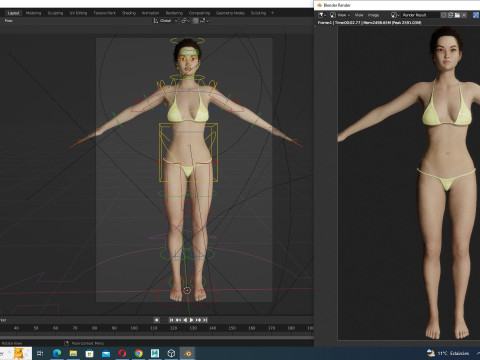Open the View dropdown in Render window
The width and height of the screenshot is (480, 360).
point(344,15)
